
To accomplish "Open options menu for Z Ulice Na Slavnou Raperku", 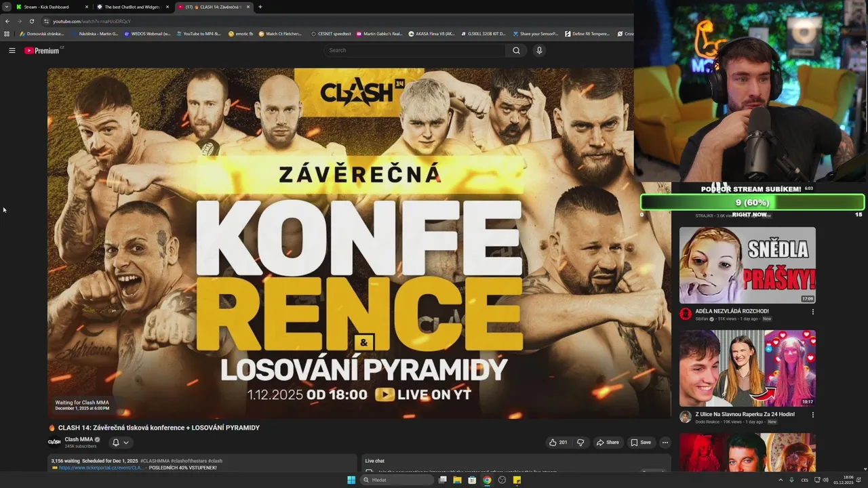I will coord(812,415).
